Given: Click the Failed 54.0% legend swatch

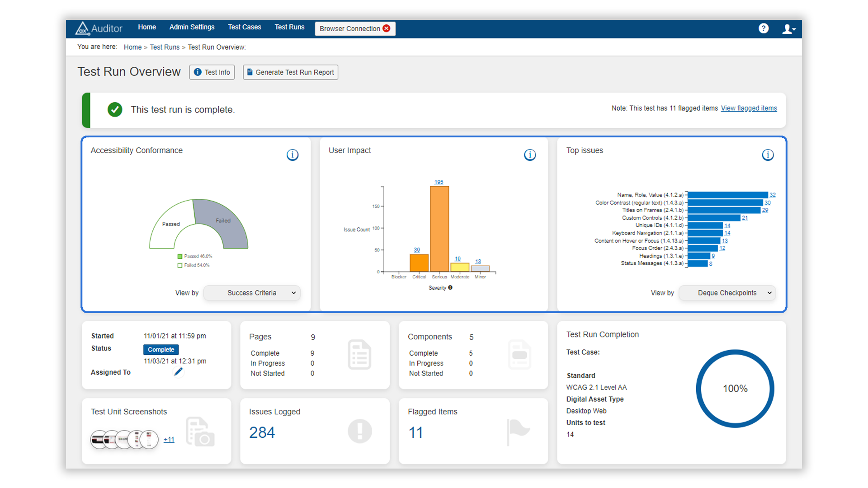Looking at the screenshot, I should coord(180,265).
